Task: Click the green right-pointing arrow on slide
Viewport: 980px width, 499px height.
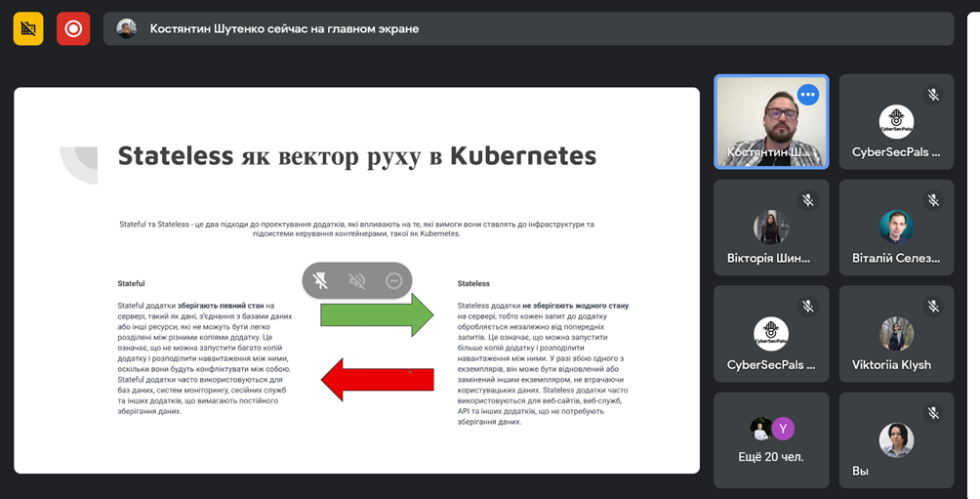Action: 378,314
